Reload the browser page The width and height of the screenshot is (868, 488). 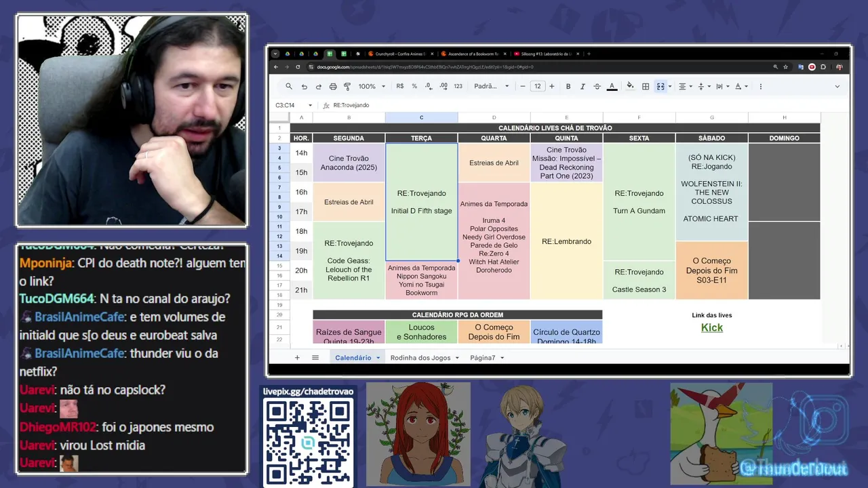tap(297, 67)
